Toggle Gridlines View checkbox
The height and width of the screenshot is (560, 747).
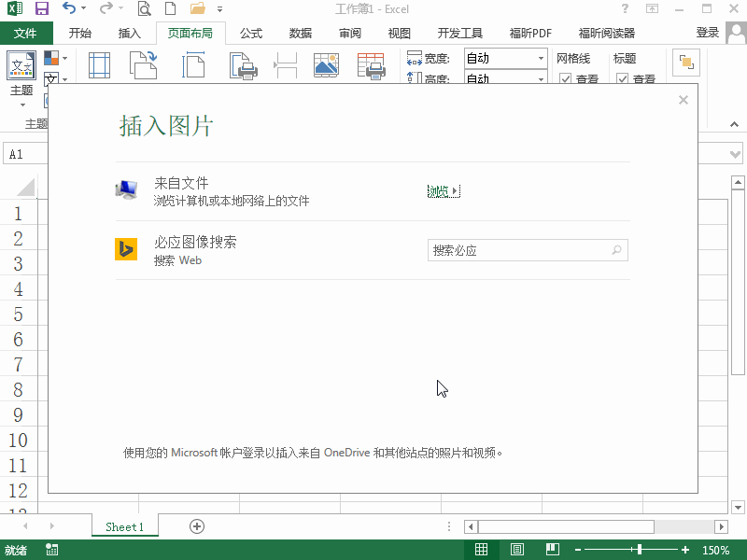coord(565,78)
